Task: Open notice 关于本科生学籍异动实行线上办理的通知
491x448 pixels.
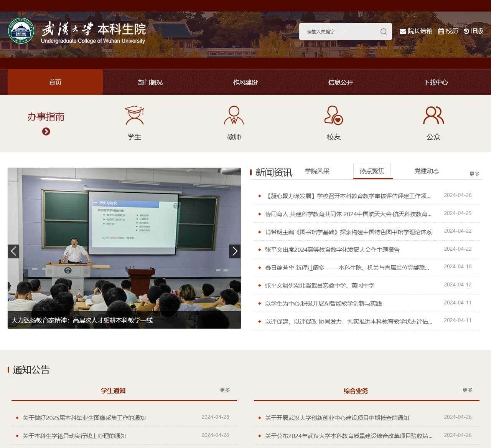Action: pos(74,436)
